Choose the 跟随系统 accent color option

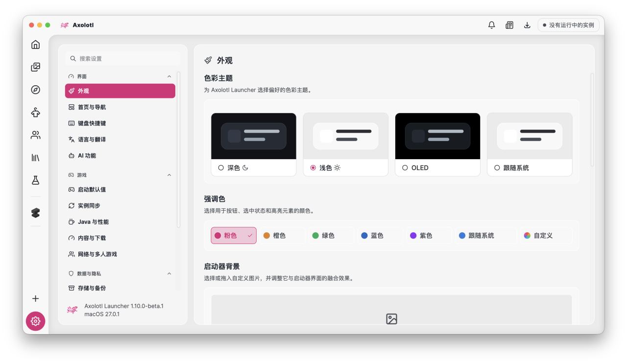tap(486, 235)
